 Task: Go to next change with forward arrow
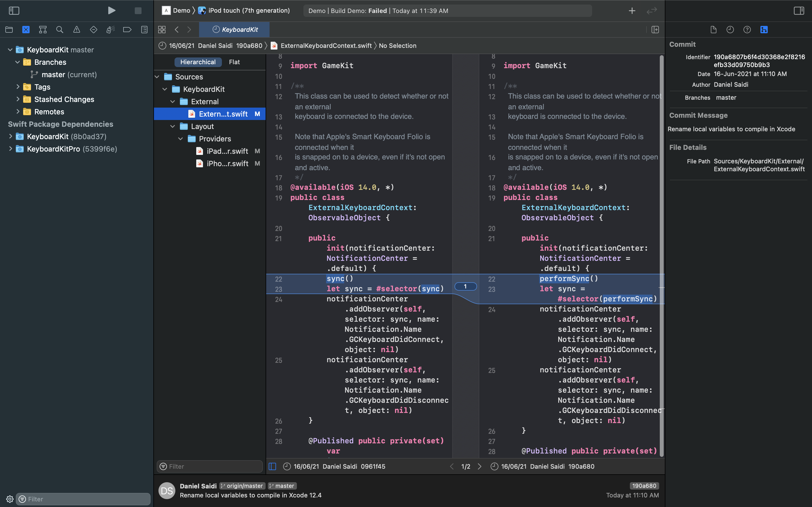(x=480, y=466)
